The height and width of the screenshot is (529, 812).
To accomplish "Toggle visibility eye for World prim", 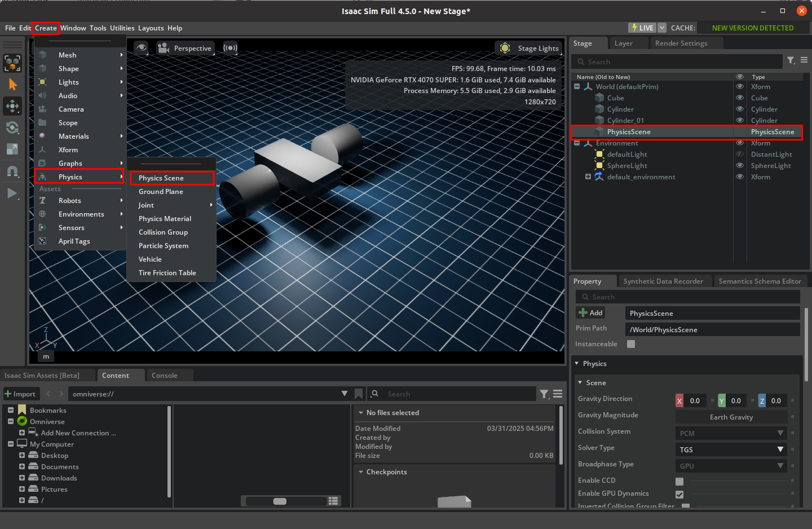I will click(740, 86).
